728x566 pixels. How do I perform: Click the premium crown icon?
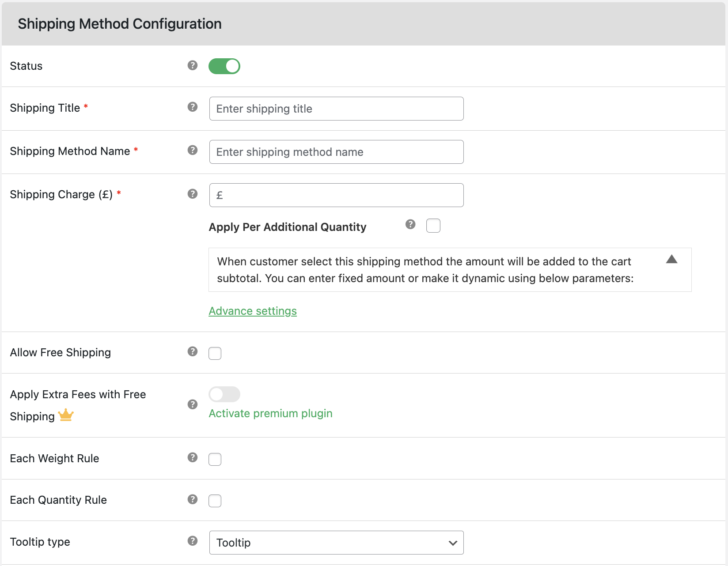coord(66,415)
